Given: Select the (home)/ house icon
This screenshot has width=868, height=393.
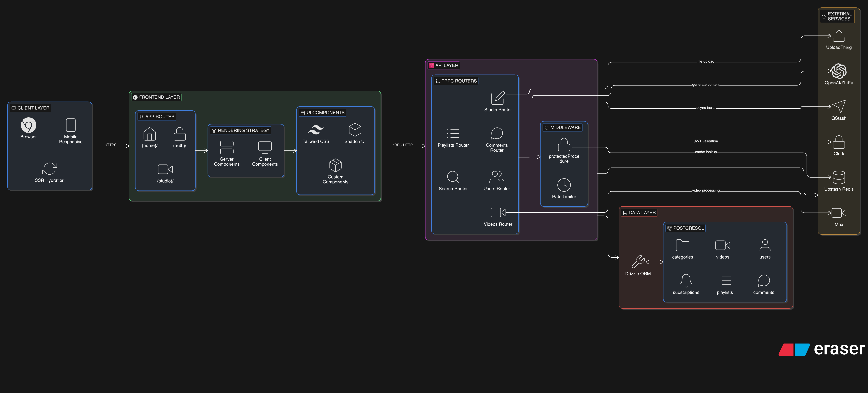Looking at the screenshot, I should [150, 134].
